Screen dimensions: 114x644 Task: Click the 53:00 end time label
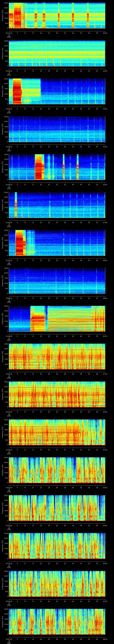pos(105,450)
